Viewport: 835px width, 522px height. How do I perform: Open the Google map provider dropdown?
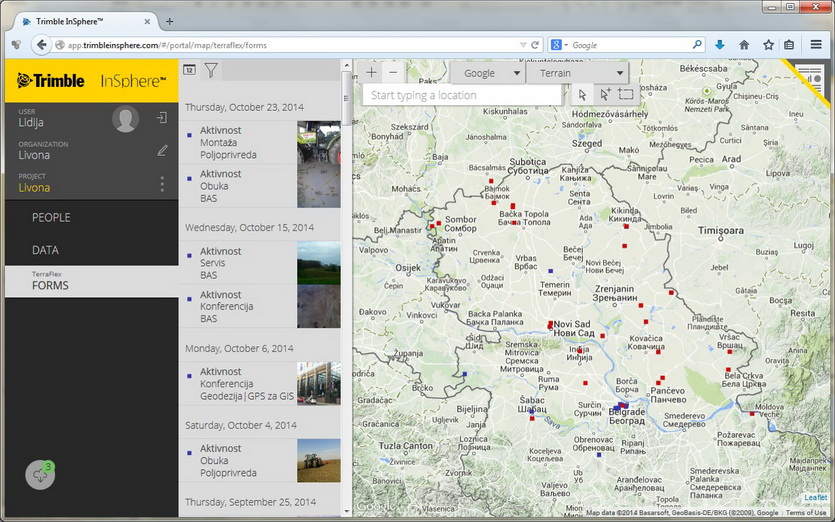coord(488,74)
